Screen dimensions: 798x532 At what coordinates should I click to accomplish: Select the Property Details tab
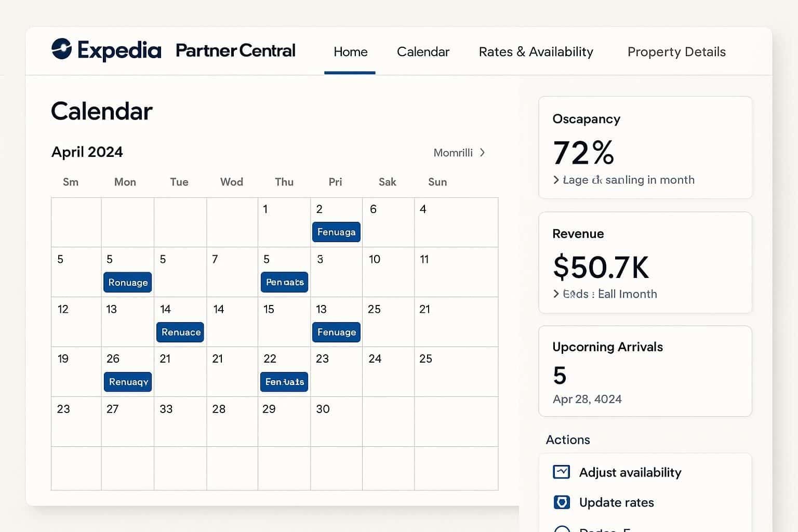pos(676,52)
